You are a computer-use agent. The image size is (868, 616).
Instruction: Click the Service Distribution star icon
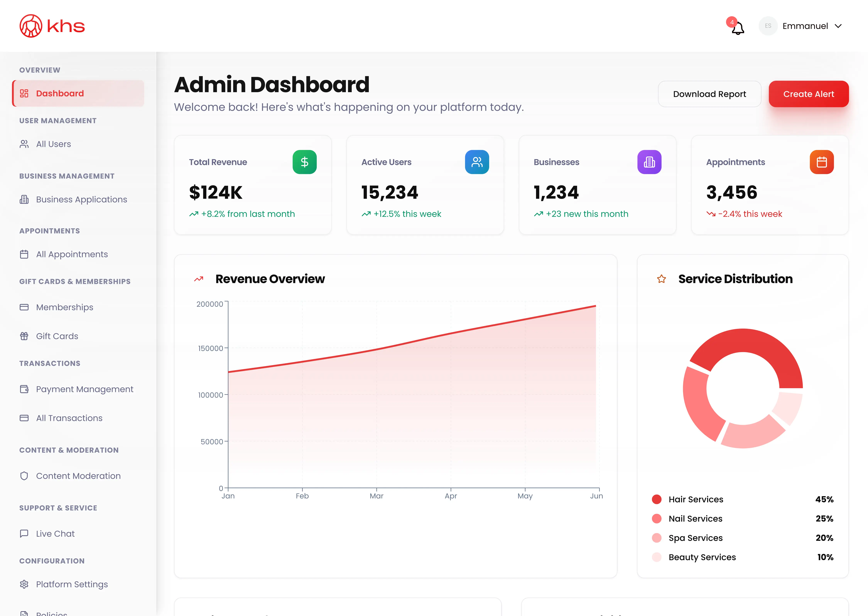pyautogui.click(x=661, y=279)
